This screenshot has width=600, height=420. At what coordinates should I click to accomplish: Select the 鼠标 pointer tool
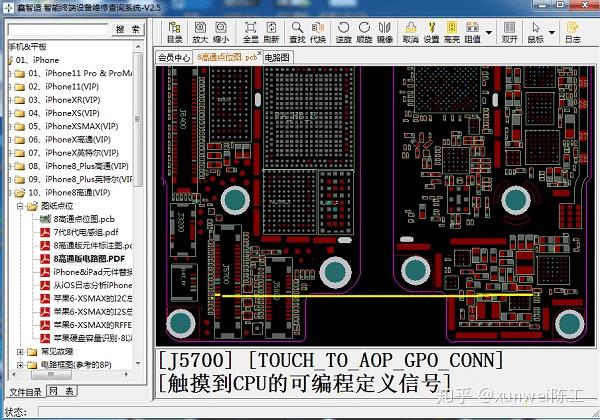point(536,32)
